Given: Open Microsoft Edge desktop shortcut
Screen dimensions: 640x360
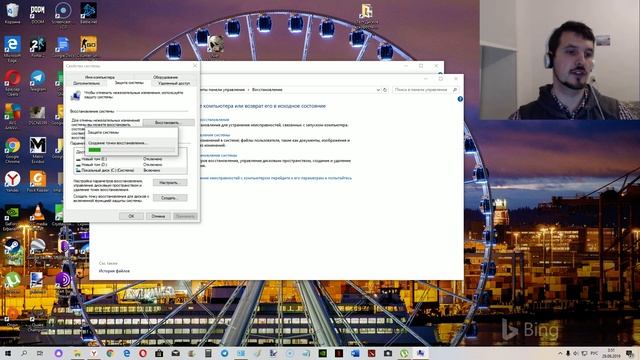Looking at the screenshot, I should point(12,49).
